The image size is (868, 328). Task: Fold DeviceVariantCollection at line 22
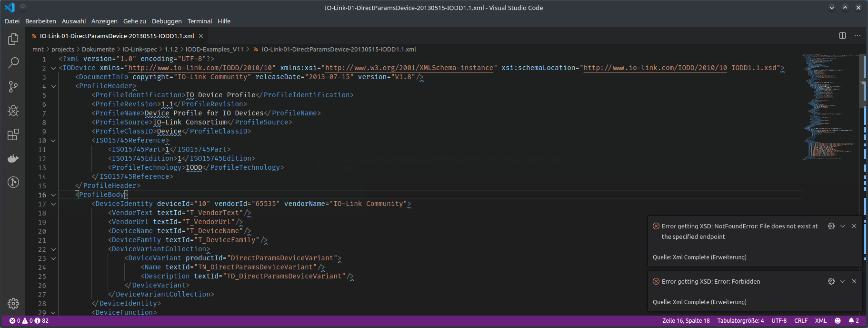[x=53, y=249]
